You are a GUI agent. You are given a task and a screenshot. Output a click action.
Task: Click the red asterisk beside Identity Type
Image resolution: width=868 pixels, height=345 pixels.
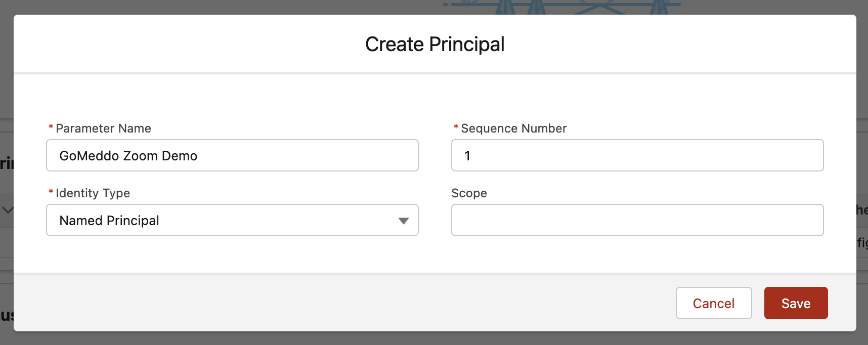[51, 192]
